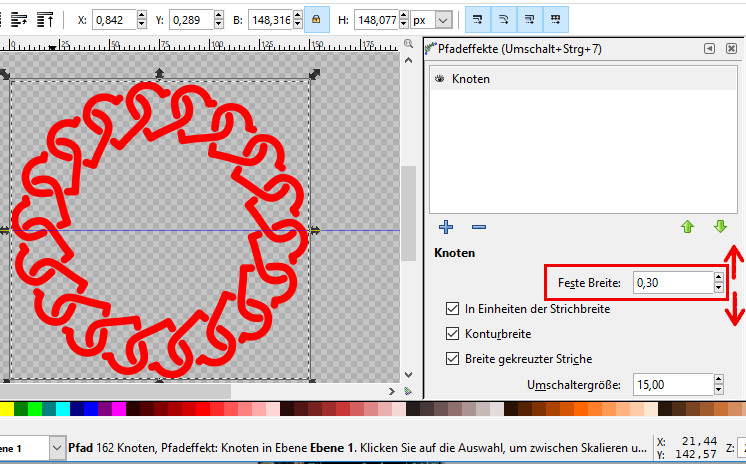Select the Knoten effect in the list
This screenshot has height=464, width=746.
[583, 79]
